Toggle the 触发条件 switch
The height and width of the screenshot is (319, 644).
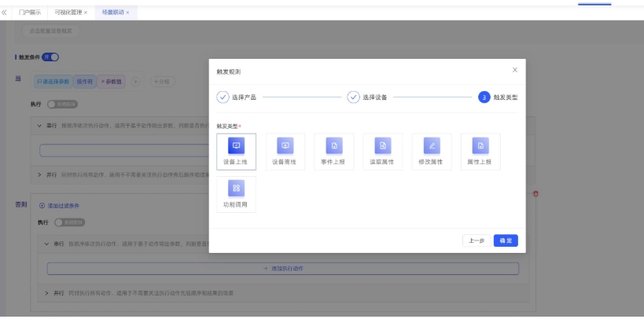pyautogui.click(x=50, y=57)
